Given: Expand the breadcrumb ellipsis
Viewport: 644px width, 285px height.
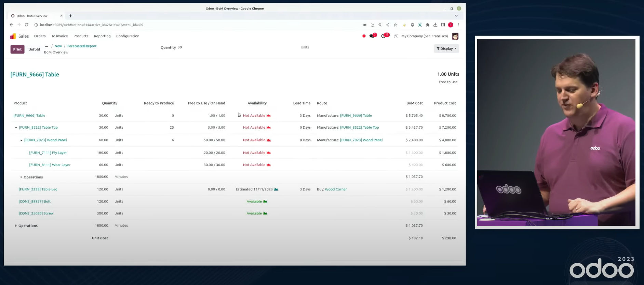Looking at the screenshot, I should 46,46.
